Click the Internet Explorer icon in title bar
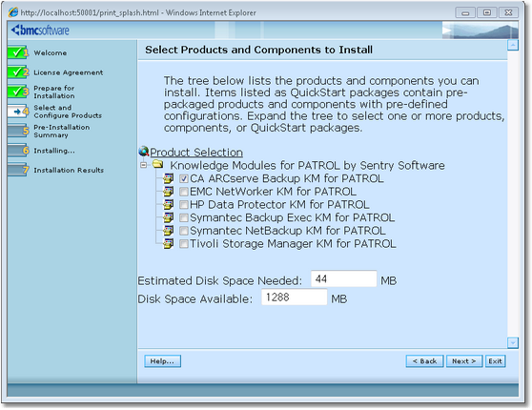This screenshot has height=410, width=532. click(x=13, y=12)
